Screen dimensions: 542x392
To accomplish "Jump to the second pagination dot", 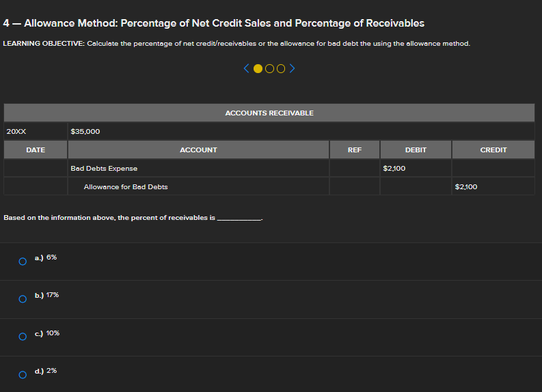I will click(269, 68).
